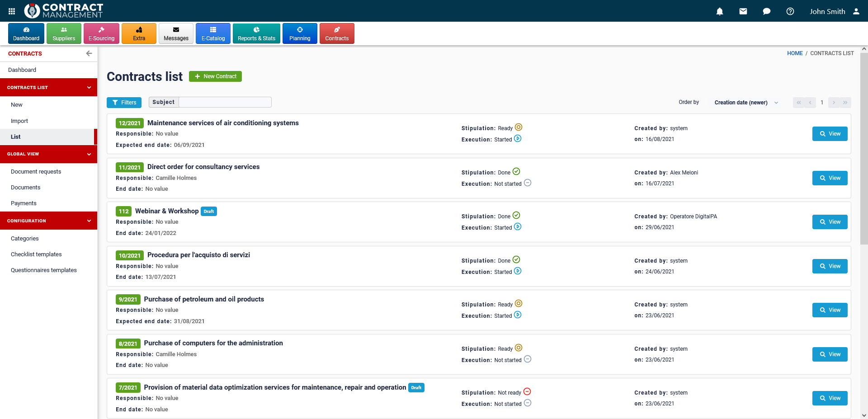Click the help question mark icon

tap(790, 11)
